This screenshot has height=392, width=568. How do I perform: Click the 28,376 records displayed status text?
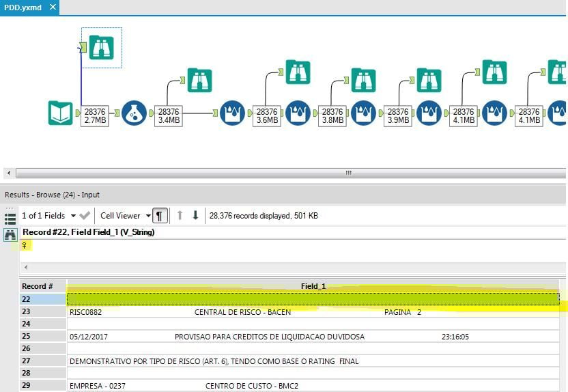(x=264, y=216)
